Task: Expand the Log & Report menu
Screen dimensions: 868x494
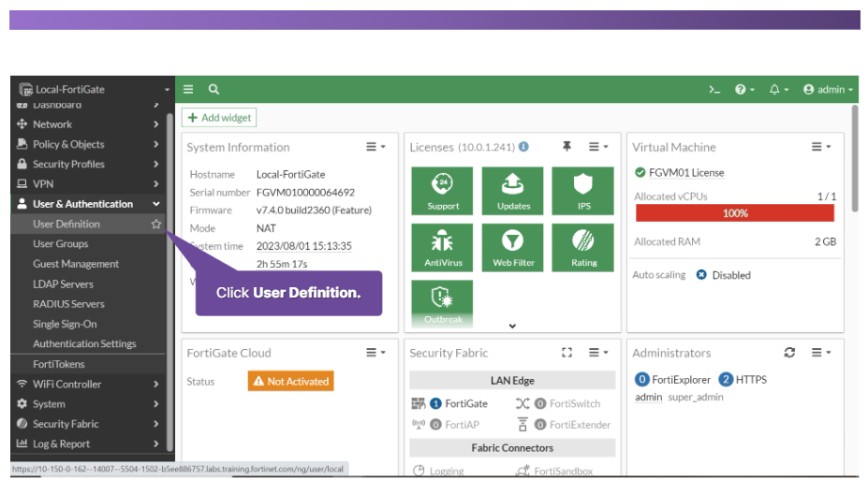Action: (88, 443)
